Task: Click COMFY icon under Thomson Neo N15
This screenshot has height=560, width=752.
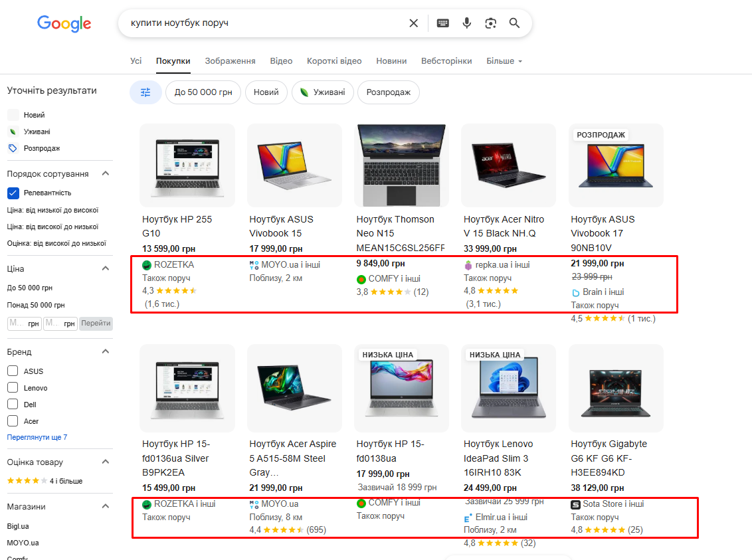Action: (361, 279)
